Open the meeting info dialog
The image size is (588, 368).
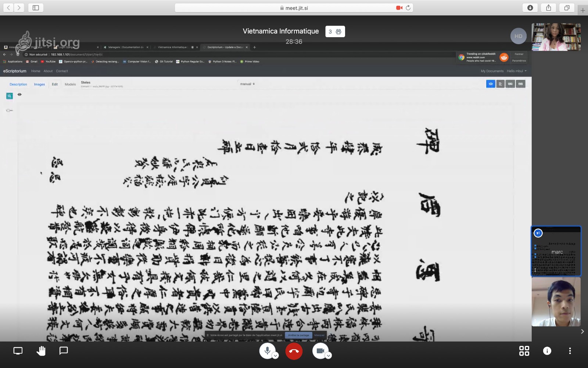[x=547, y=351]
